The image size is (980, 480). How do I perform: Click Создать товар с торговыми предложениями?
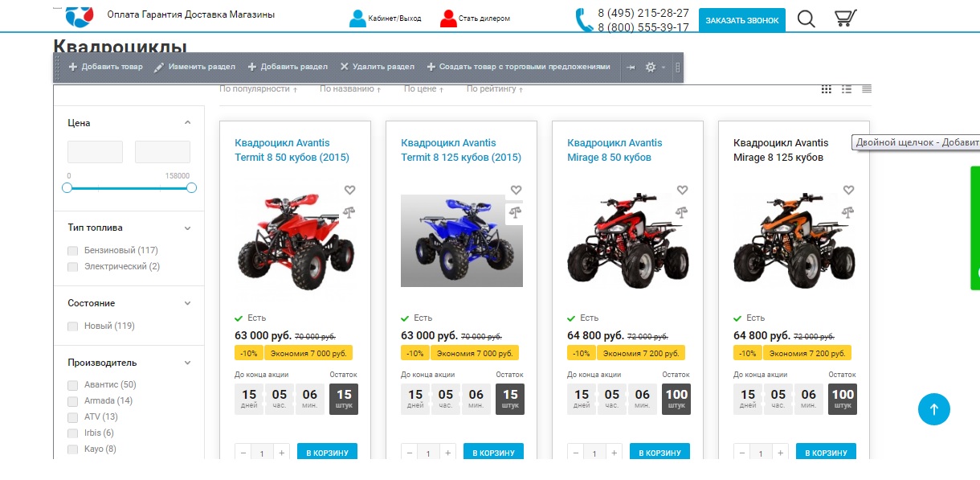pyautogui.click(x=519, y=67)
